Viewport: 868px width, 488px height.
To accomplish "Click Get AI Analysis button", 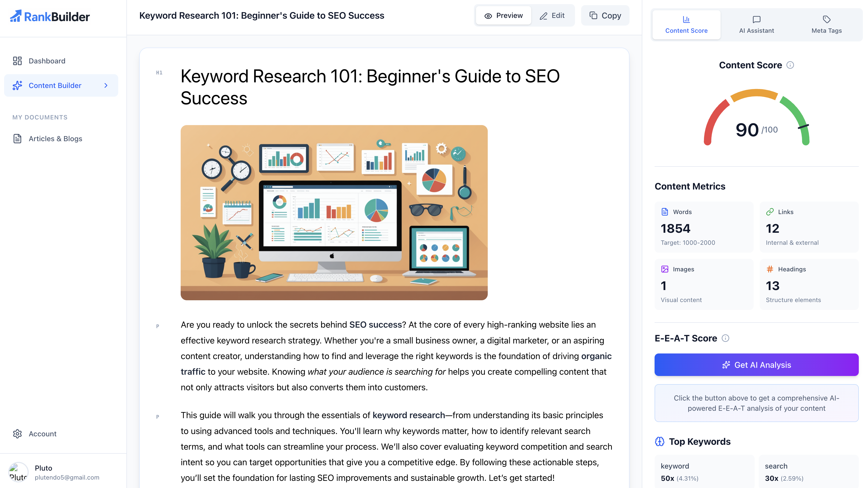I will coord(756,365).
